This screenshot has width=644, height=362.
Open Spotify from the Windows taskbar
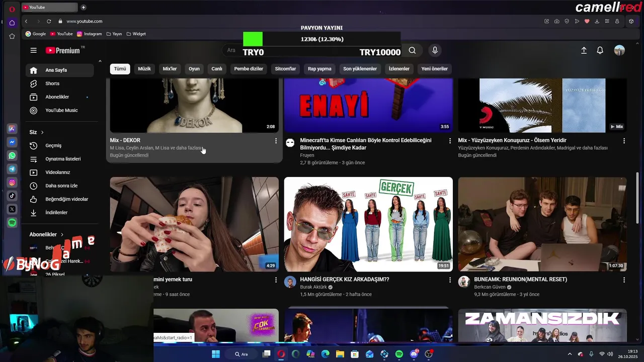point(399,354)
